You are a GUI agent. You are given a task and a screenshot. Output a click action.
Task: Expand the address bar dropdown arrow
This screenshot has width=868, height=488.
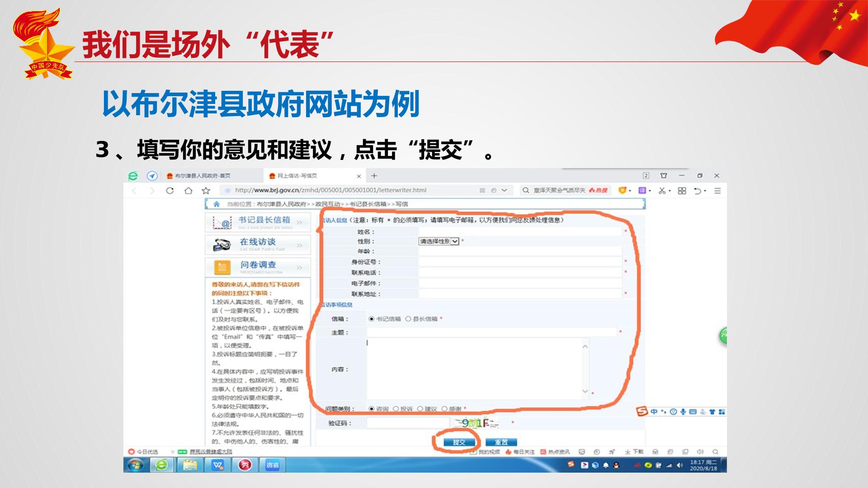(505, 191)
